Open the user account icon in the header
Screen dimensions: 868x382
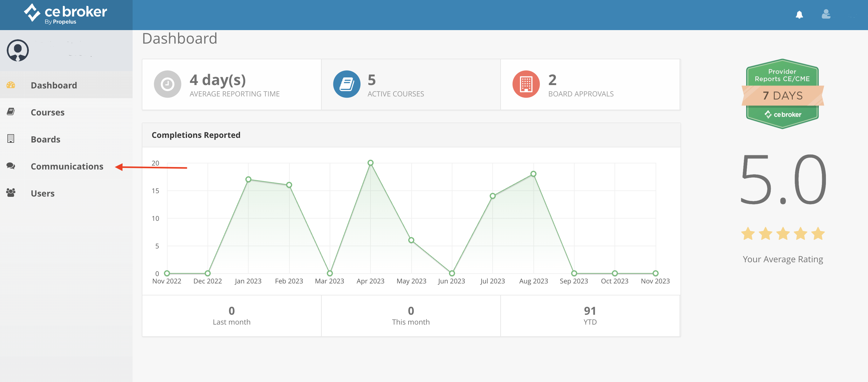[x=826, y=14]
